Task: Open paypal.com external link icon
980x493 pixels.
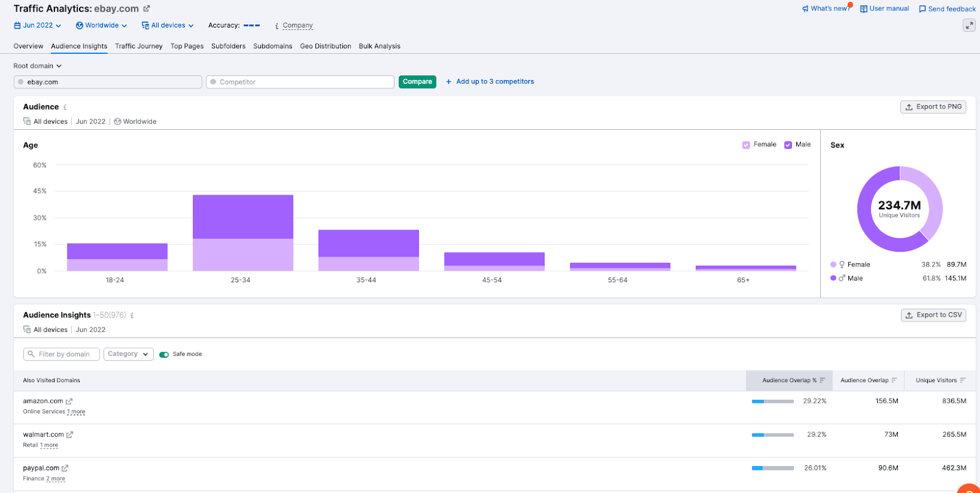Action: [65, 469]
